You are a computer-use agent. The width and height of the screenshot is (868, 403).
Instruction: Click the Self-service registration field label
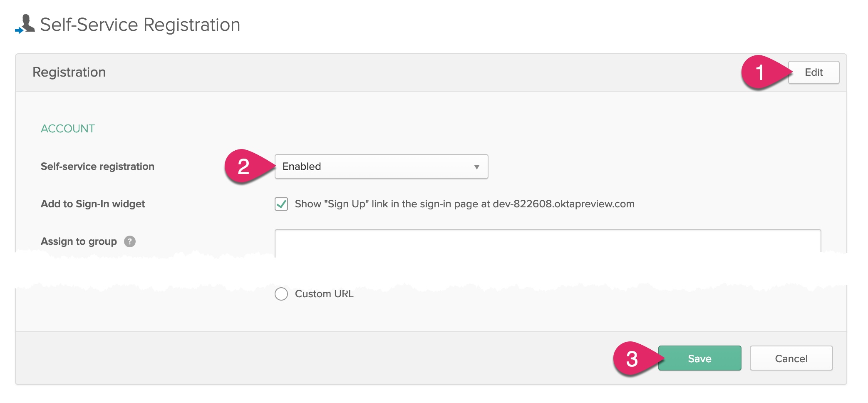pos(97,167)
